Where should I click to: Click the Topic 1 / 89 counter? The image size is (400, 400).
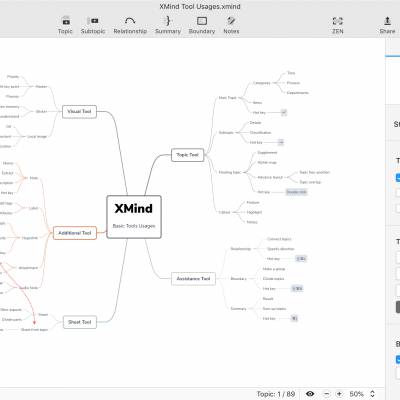pos(276,394)
